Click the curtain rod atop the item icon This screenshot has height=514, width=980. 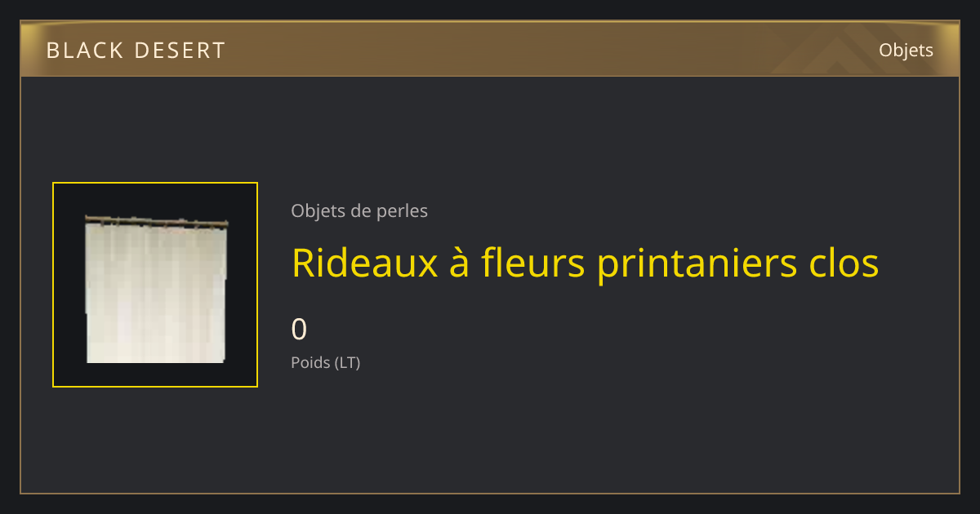click(157, 219)
